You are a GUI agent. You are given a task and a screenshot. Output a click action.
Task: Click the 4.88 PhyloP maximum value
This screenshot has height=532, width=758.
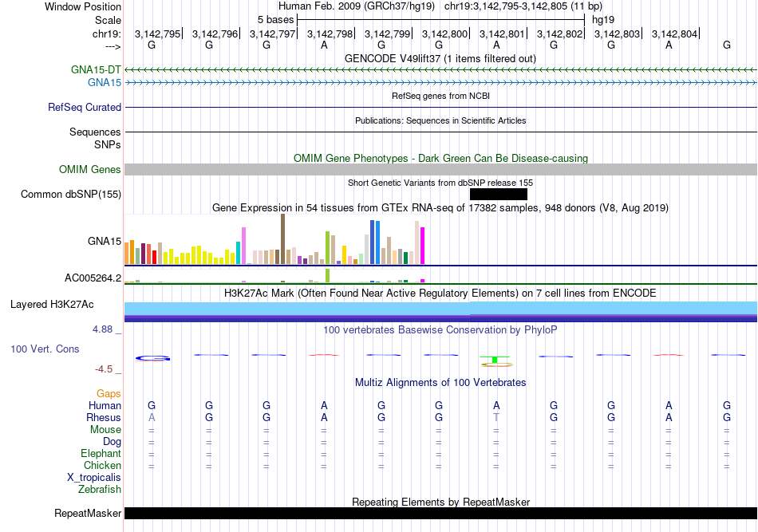point(102,329)
